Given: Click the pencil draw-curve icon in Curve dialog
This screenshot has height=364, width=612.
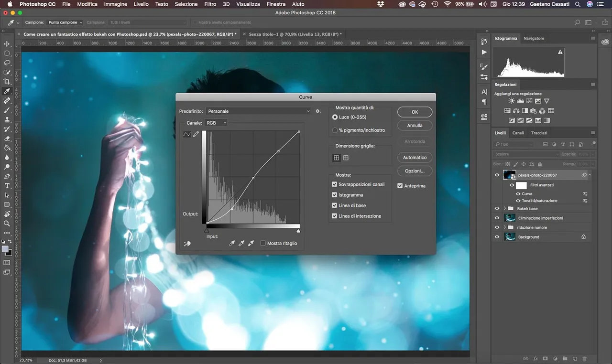Looking at the screenshot, I should click(x=196, y=134).
